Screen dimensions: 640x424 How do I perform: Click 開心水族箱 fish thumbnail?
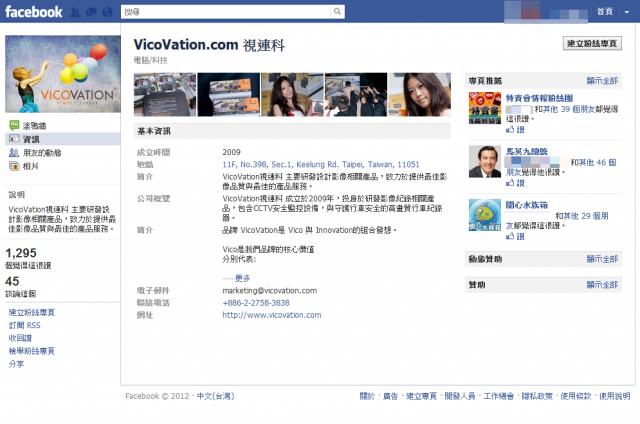point(484,215)
